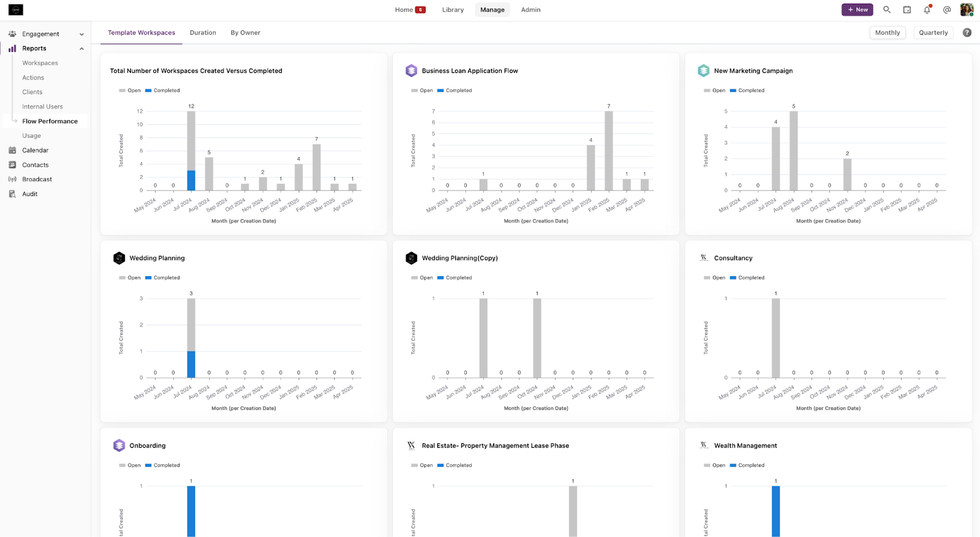Click the Reports bar chart icon in the sidebar
Viewport: 980px width, 537px height.
click(12, 48)
